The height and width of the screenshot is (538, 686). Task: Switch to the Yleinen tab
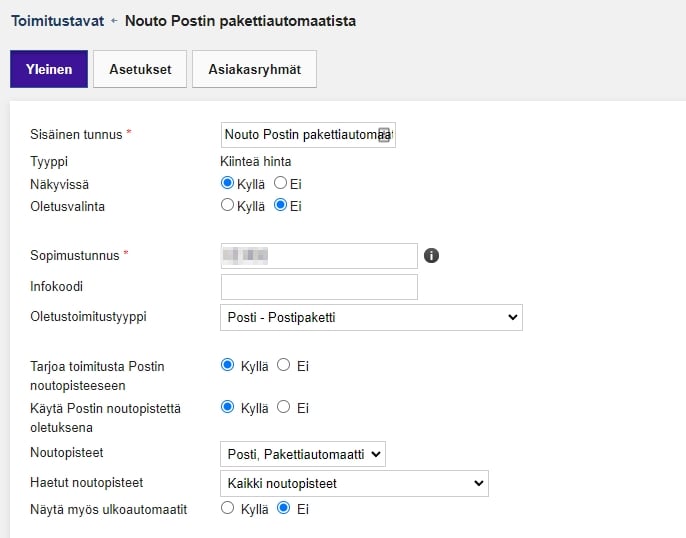click(x=49, y=69)
